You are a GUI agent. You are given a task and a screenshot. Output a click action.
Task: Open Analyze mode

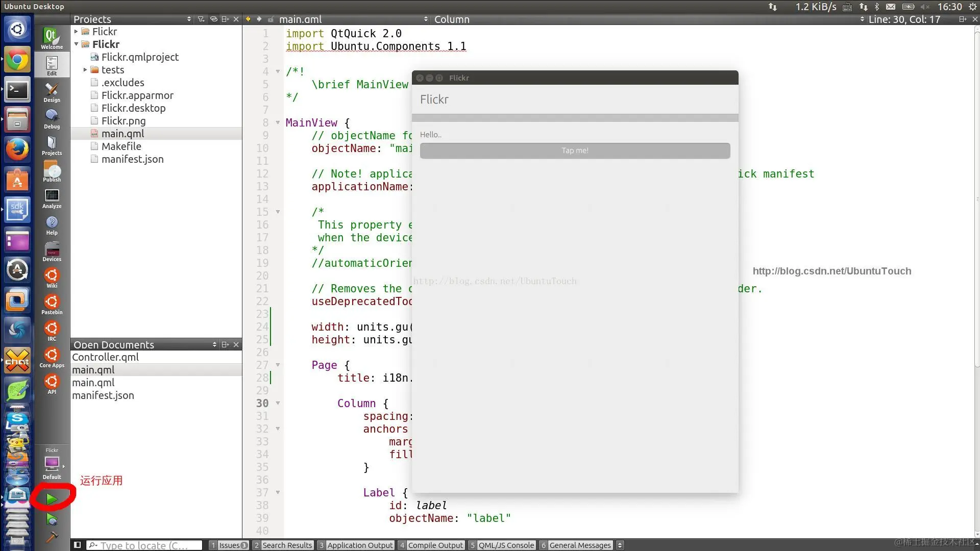(x=52, y=198)
